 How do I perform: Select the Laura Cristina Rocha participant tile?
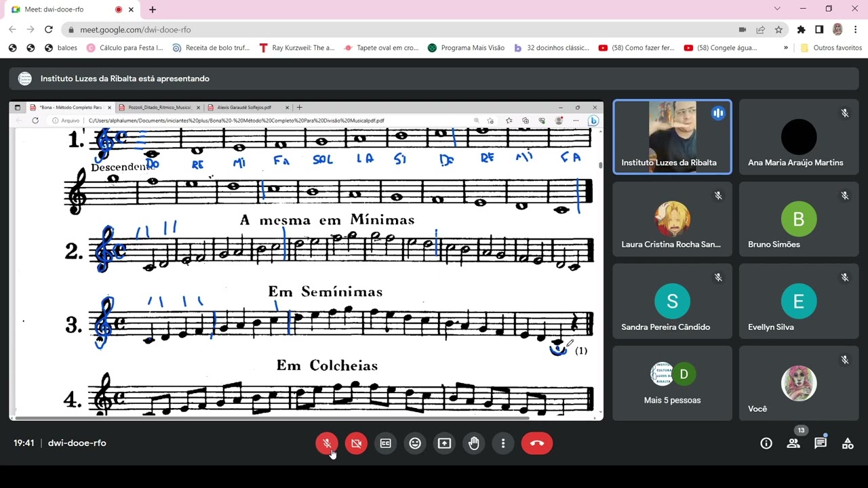click(x=672, y=219)
